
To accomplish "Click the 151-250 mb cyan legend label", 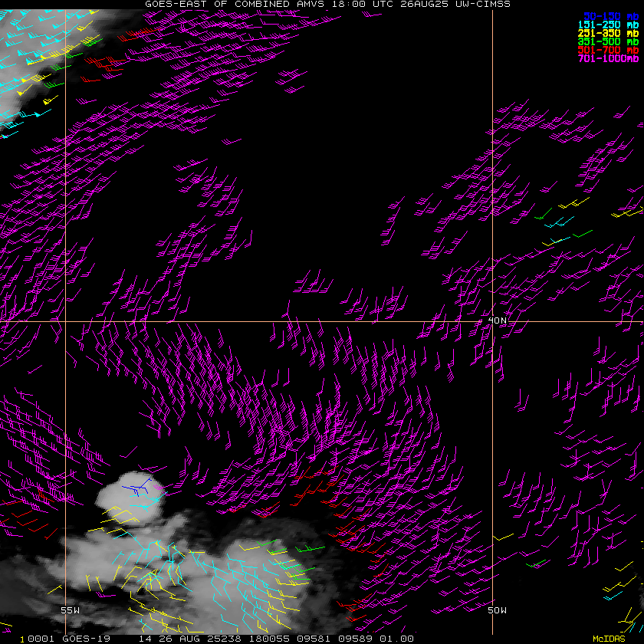I will pyautogui.click(x=608, y=25).
